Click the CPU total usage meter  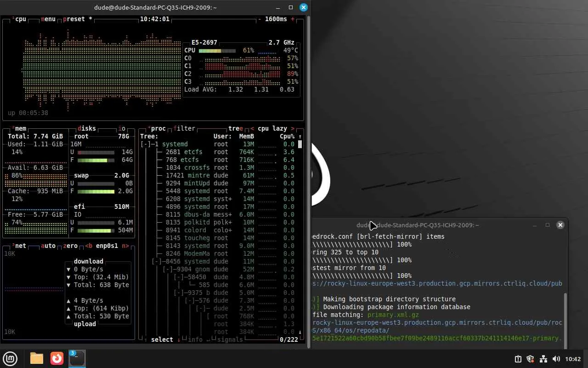pos(217,50)
